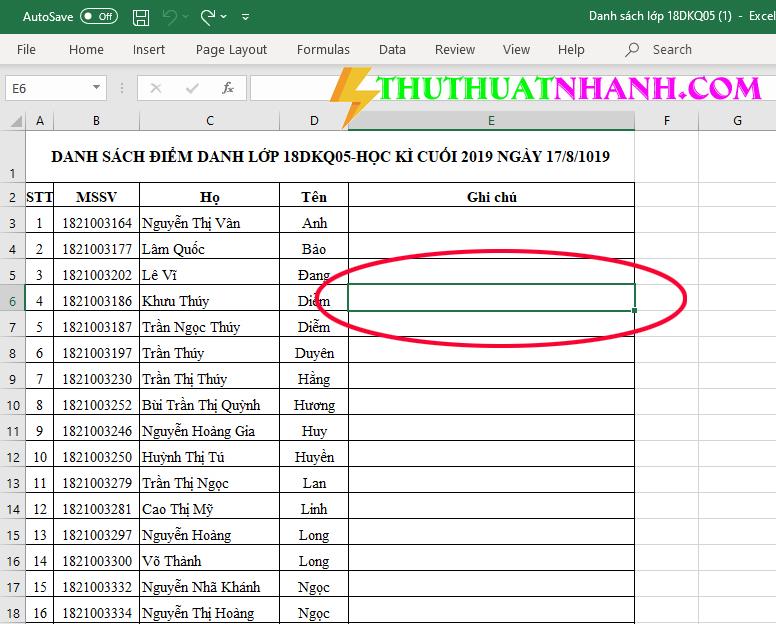The image size is (776, 624).
Task: Open Customize Quick Access Toolbar dropdown
Action: point(245,17)
